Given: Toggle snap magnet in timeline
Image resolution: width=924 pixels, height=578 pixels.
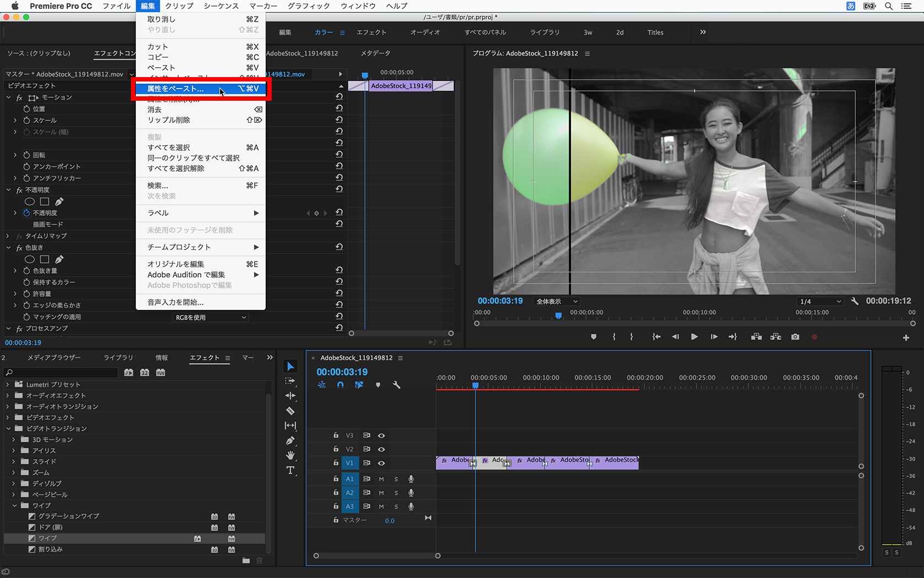Looking at the screenshot, I should point(340,385).
